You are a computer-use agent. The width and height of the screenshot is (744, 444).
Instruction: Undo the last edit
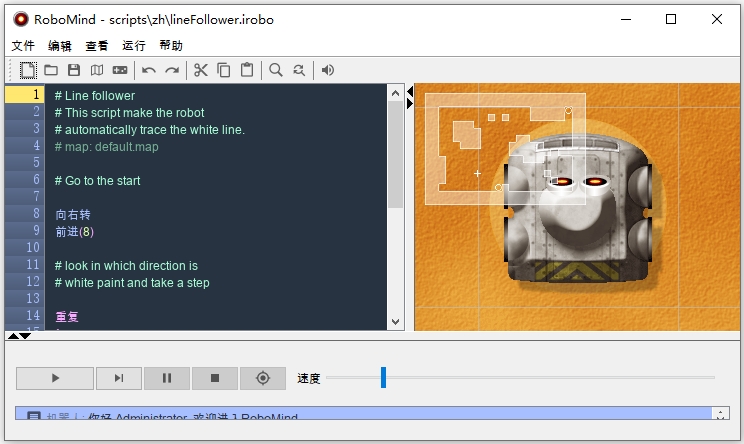[x=149, y=70]
